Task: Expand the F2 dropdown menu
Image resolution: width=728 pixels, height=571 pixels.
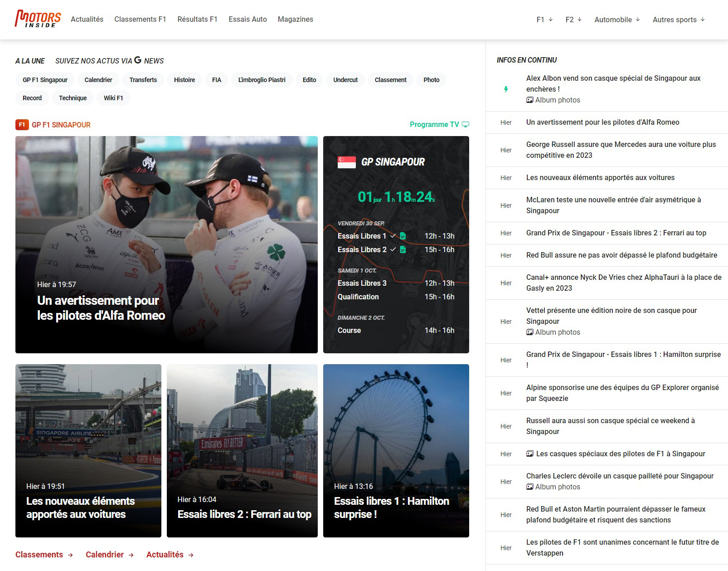Action: click(x=573, y=20)
